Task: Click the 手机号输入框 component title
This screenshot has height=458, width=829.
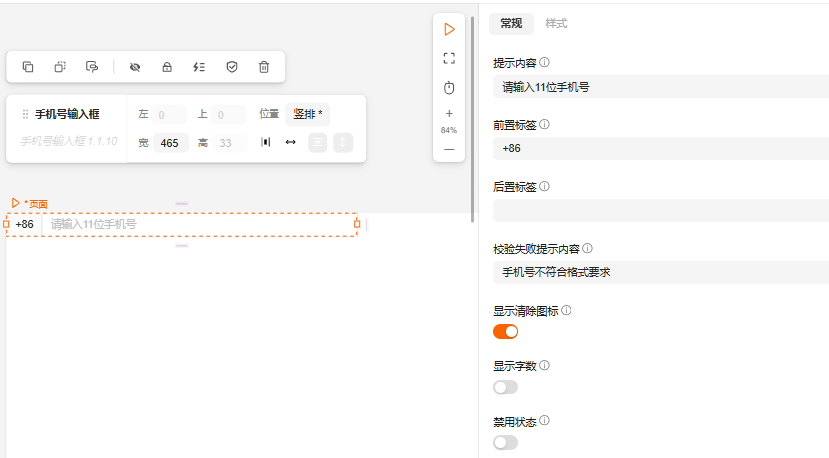Action: [67, 114]
